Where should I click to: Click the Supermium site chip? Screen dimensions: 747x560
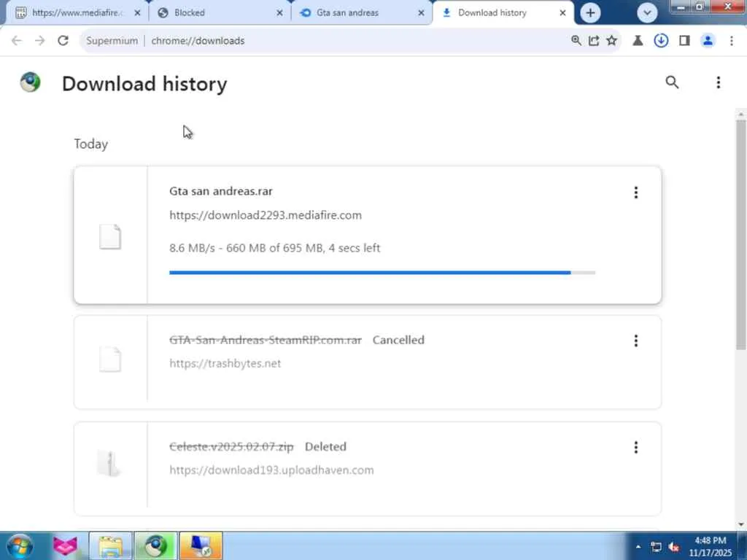[x=112, y=41]
